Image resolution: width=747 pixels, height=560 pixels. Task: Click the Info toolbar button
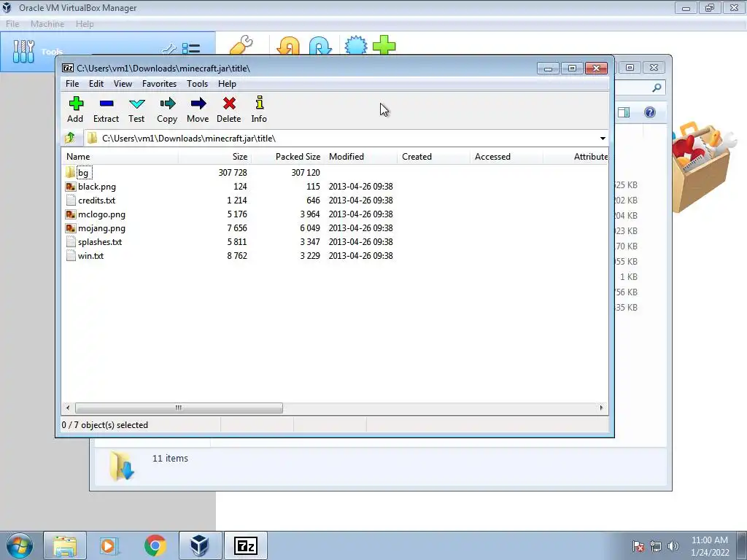pos(259,110)
